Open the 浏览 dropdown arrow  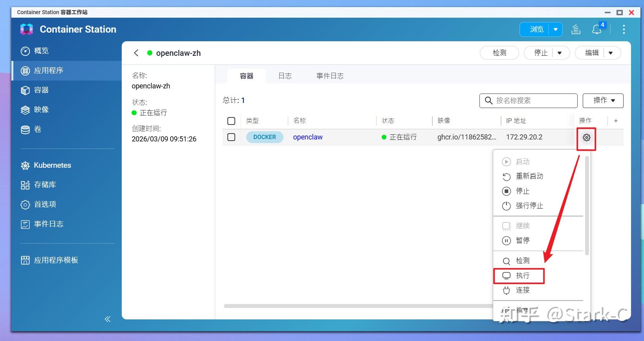pos(556,29)
